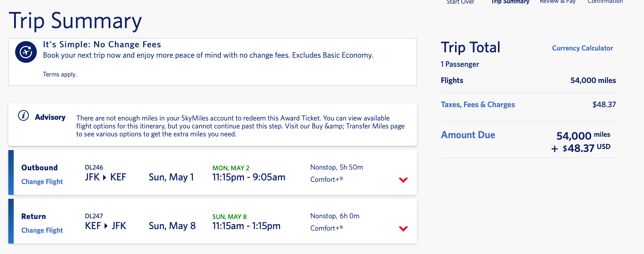Open Taxes, Fees & Charges details
644x254 pixels.
478,105
